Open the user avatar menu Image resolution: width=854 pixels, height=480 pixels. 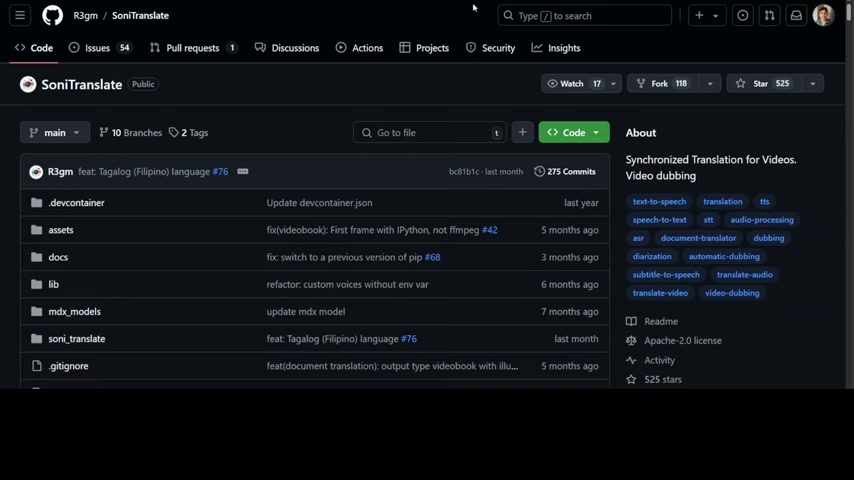[823, 15]
